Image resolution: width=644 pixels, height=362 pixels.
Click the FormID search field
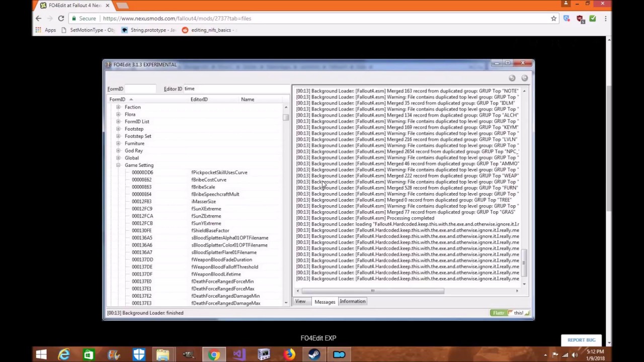pyautogui.click(x=140, y=89)
